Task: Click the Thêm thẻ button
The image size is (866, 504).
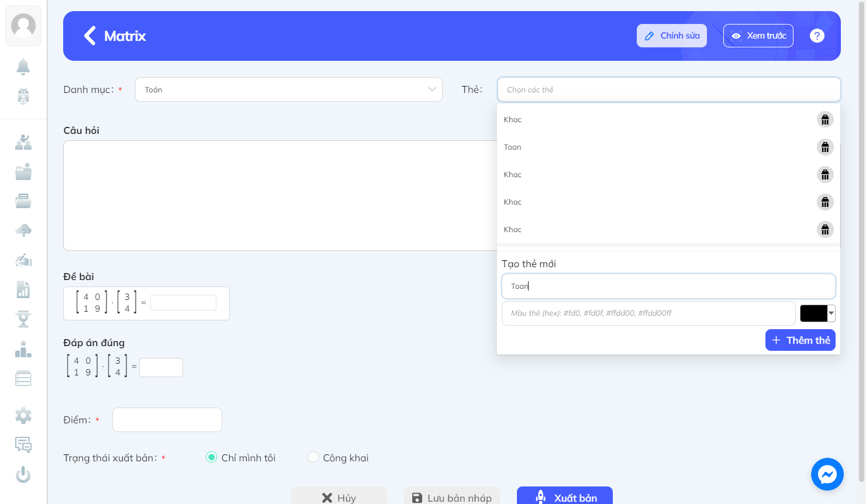Action: pyautogui.click(x=801, y=340)
